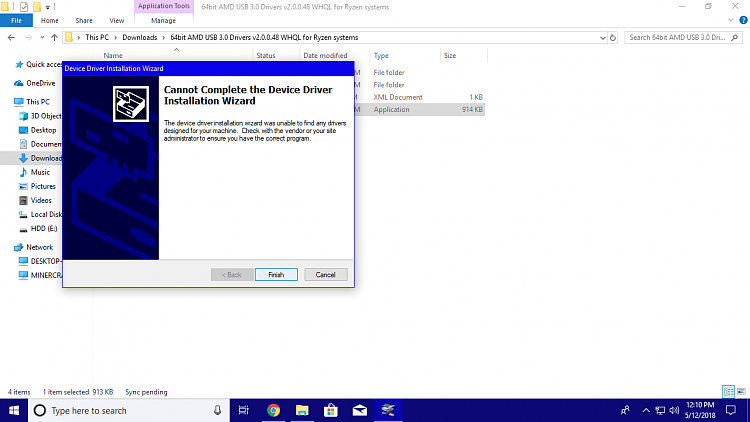Sort by Date modified column header

325,56
